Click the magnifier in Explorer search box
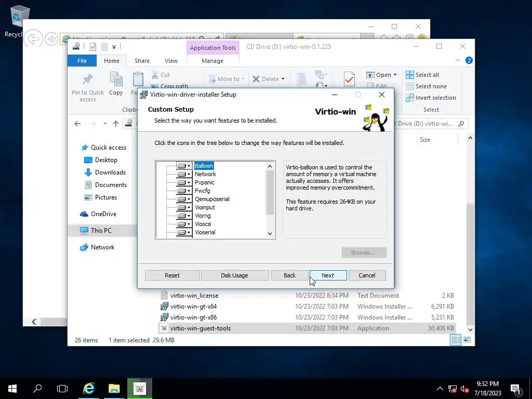Image resolution: width=532 pixels, height=399 pixels. pos(461,124)
